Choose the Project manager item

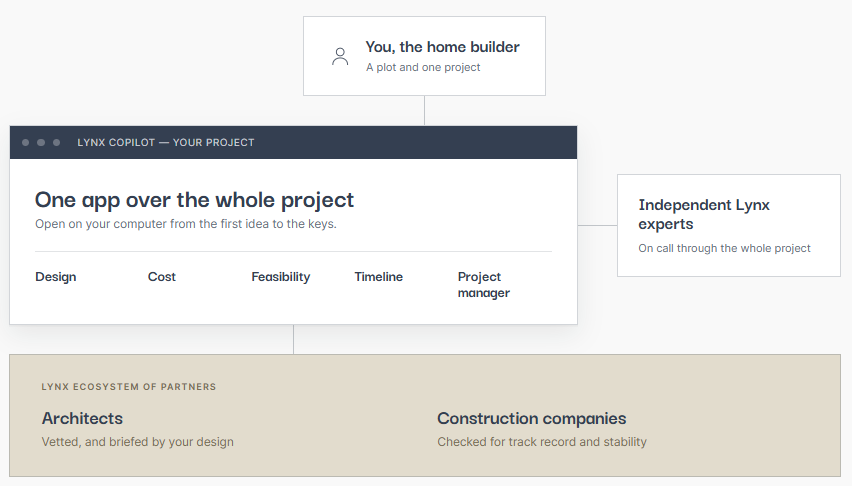484,285
